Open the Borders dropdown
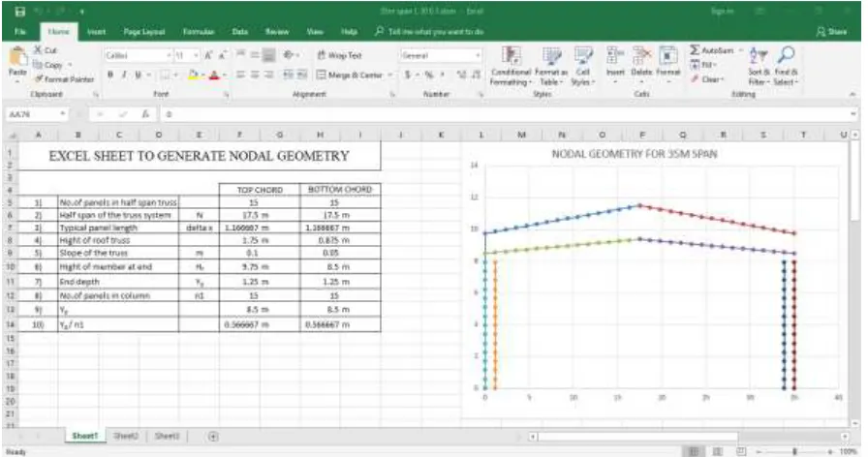This screenshot has height=457, width=868. pyautogui.click(x=175, y=75)
